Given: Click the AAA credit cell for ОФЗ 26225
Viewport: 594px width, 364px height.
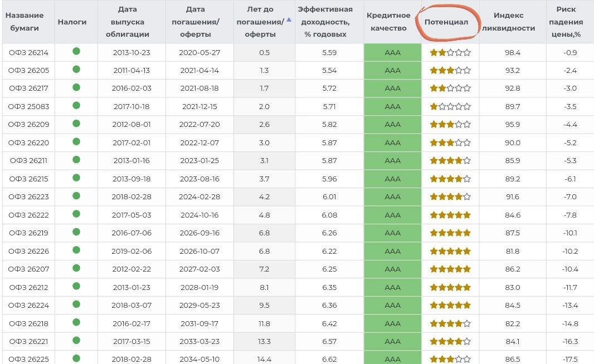Looking at the screenshot, I should click(x=392, y=358).
